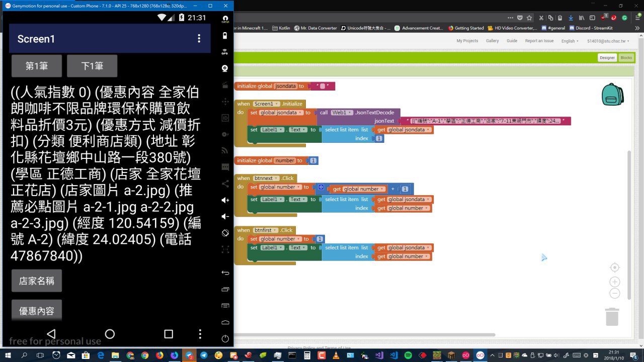644x362 pixels.
Task: Rotate the emulator screen using the sidebar
Action: [x=225, y=233]
